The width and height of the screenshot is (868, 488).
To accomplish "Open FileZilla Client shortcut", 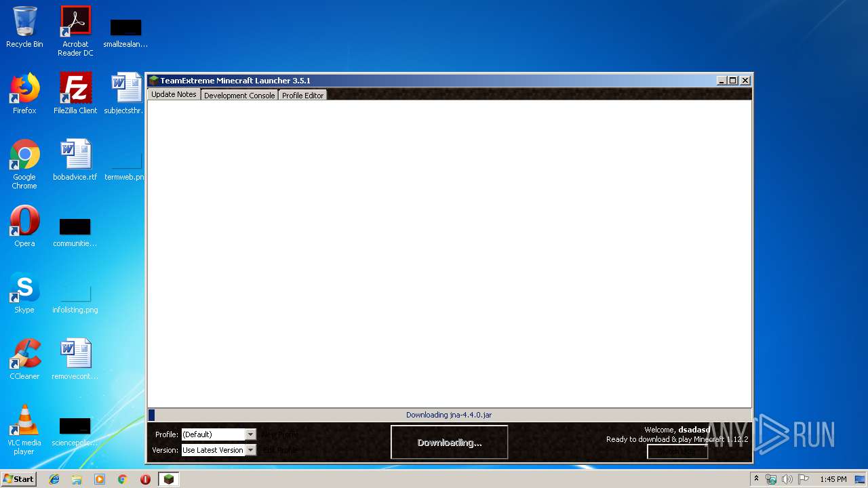I will point(75,94).
